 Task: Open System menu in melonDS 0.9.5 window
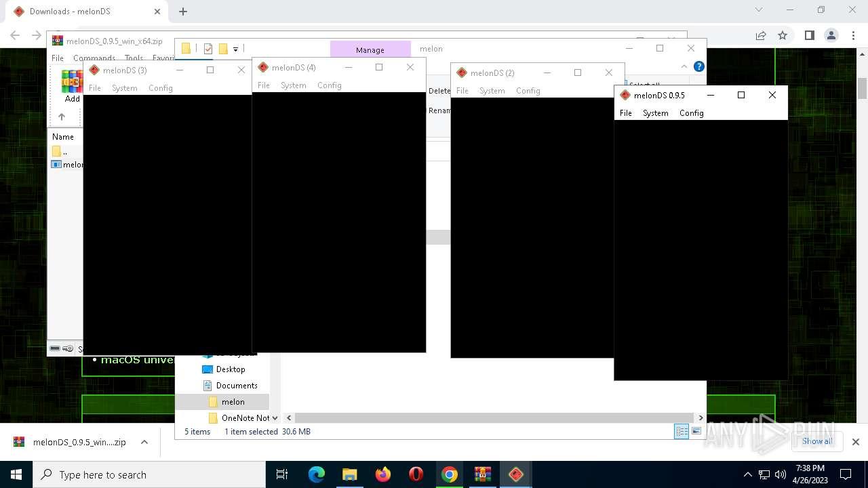point(656,113)
